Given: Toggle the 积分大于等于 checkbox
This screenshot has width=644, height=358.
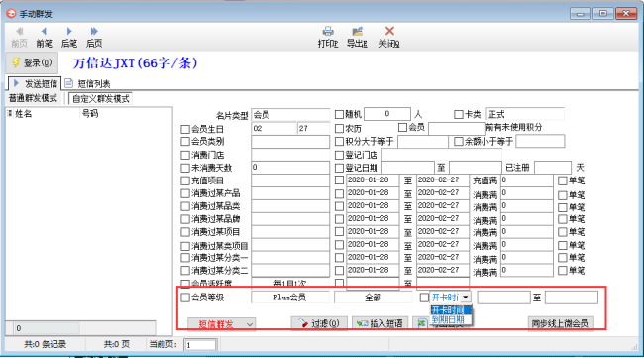Looking at the screenshot, I should pyautogui.click(x=339, y=142).
